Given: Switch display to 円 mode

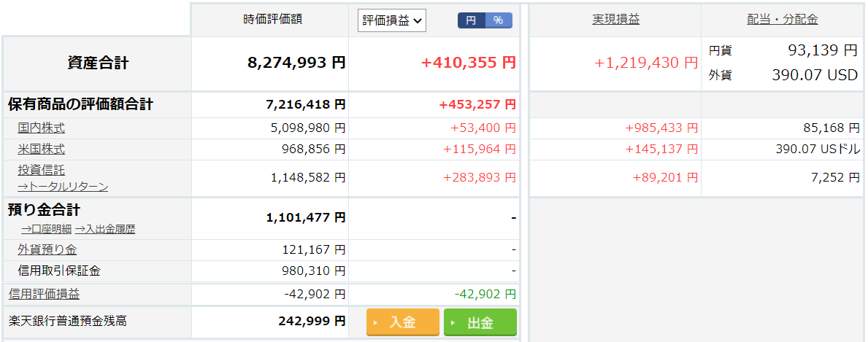Looking at the screenshot, I should coord(471,20).
